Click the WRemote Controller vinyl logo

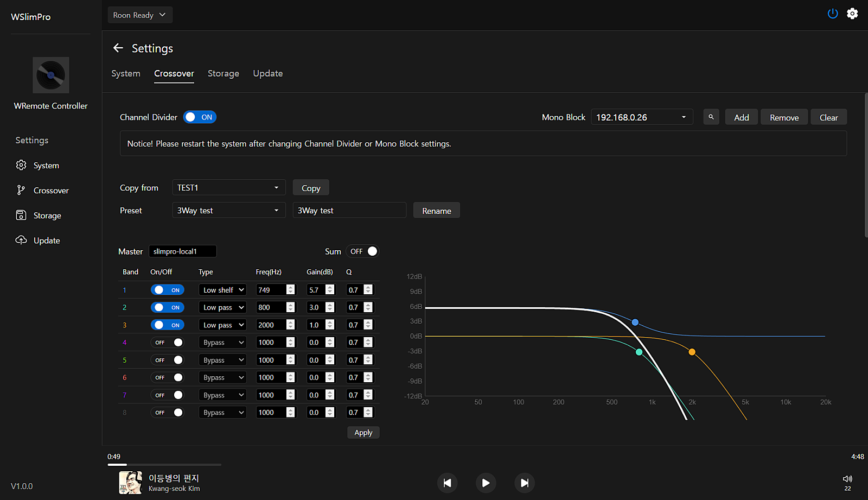[50, 75]
